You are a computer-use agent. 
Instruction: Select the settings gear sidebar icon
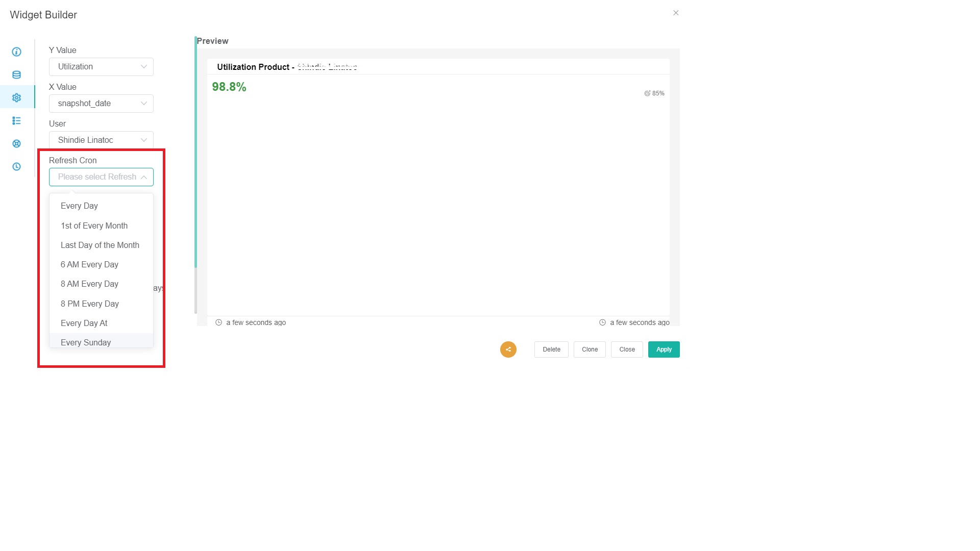(16, 97)
